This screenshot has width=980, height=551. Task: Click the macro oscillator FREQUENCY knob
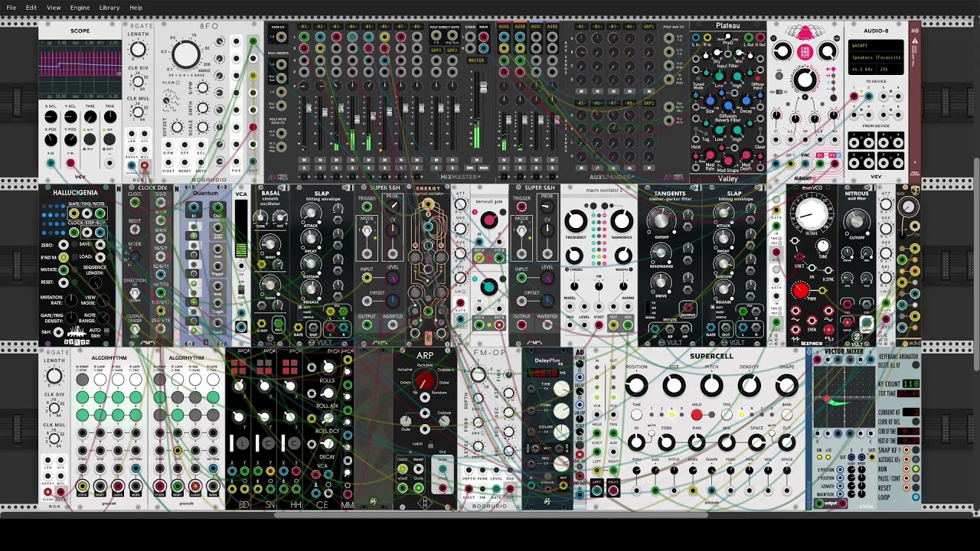[576, 222]
